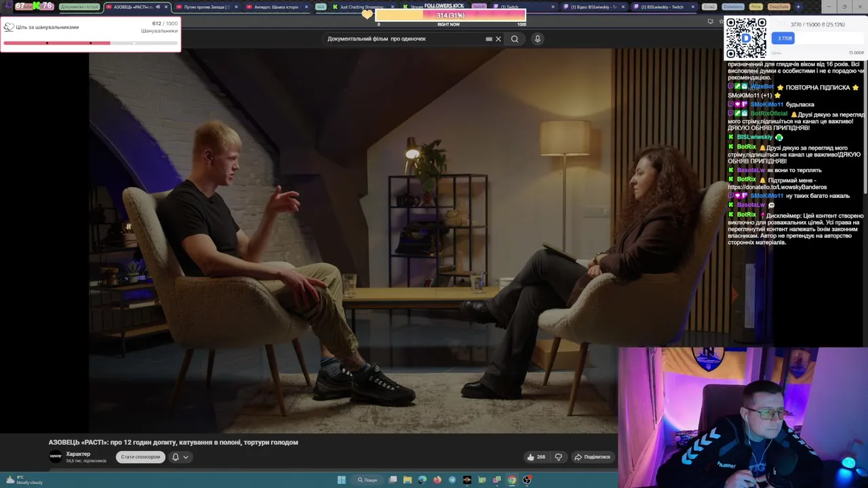Switch to the Відео BISLwiwskiy tab

click(x=593, y=7)
